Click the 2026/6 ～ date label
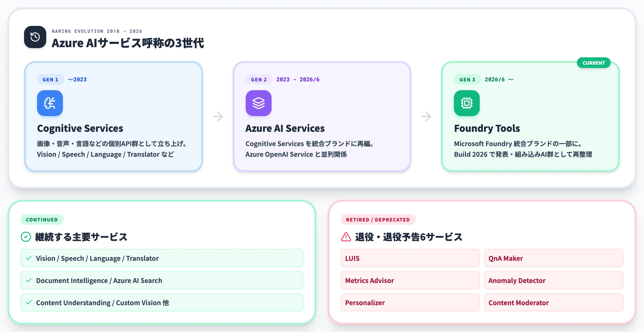This screenshot has width=644, height=332. pos(499,80)
